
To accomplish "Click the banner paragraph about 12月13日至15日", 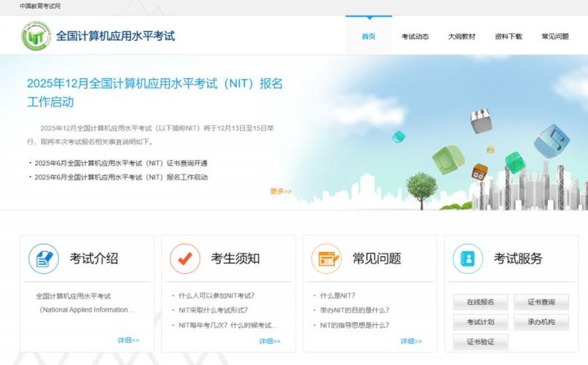I will [150, 135].
